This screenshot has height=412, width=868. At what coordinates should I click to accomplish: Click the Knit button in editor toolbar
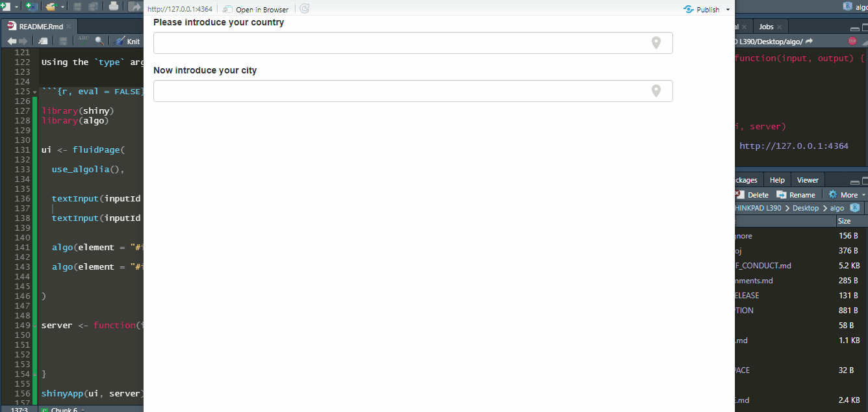[x=127, y=41]
